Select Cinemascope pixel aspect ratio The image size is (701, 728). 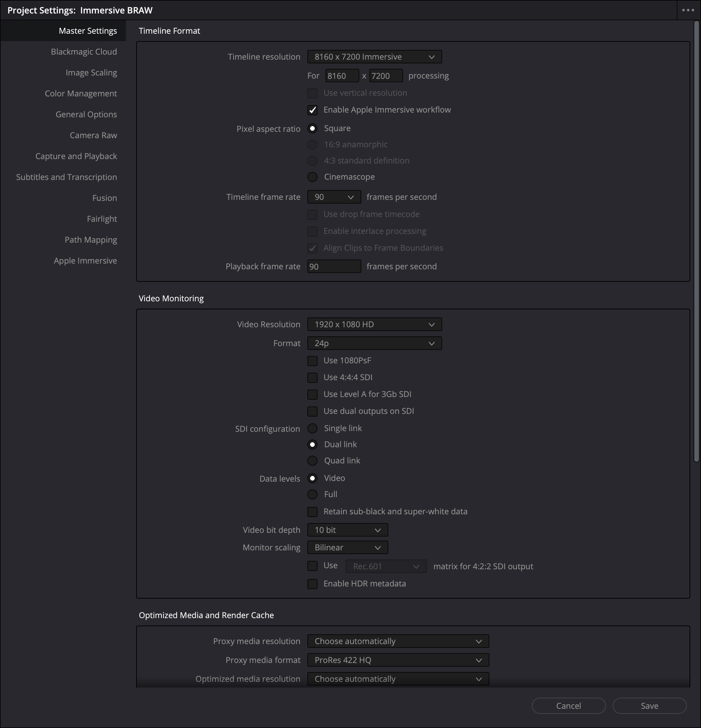[x=312, y=177]
